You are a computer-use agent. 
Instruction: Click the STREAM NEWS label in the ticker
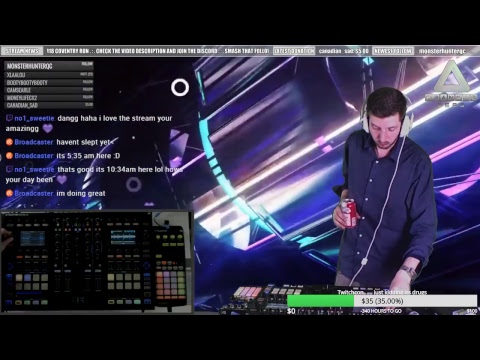[x=22, y=51]
